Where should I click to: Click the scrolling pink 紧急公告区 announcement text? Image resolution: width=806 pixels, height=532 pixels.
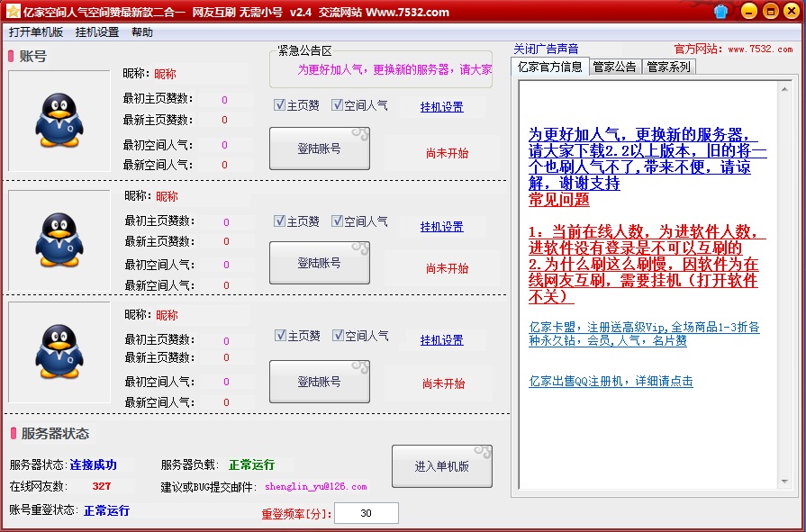click(394, 69)
